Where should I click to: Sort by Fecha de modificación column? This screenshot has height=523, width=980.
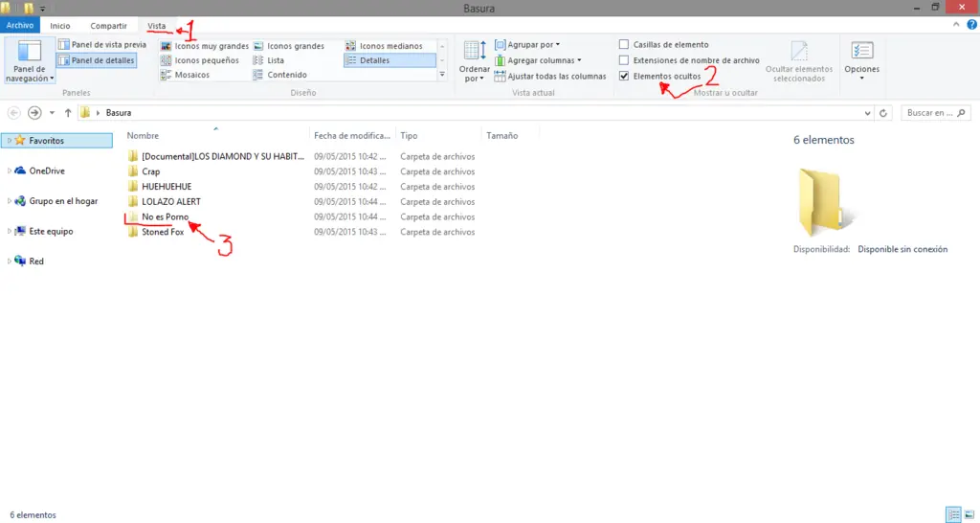pyautogui.click(x=352, y=135)
